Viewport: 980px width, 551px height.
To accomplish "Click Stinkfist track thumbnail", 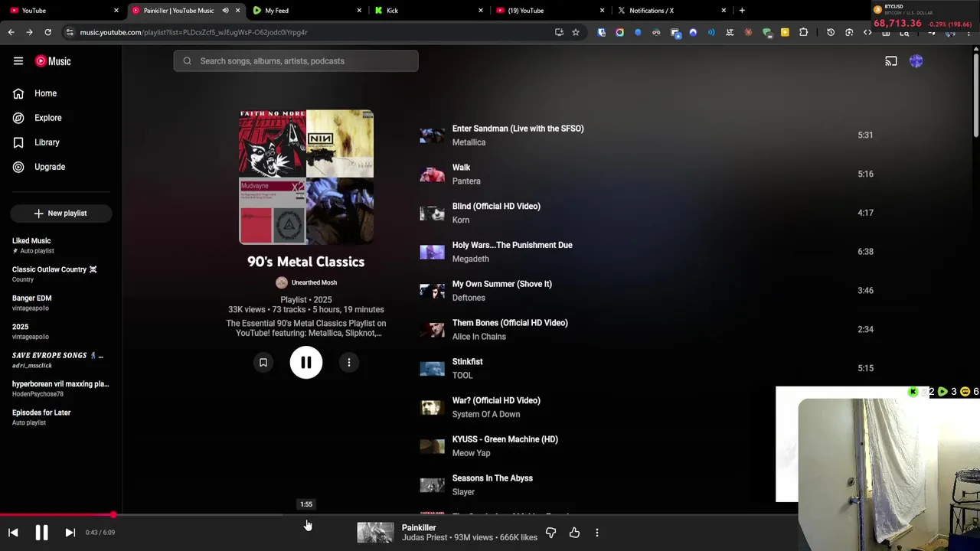I will pyautogui.click(x=432, y=369).
